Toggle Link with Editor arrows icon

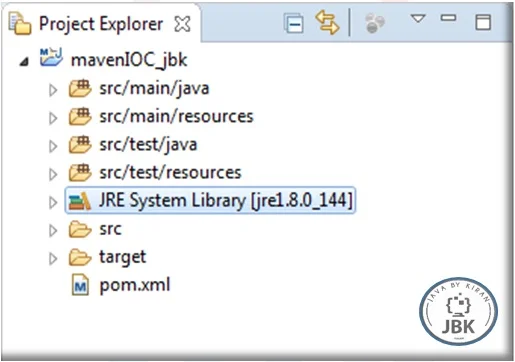[327, 22]
